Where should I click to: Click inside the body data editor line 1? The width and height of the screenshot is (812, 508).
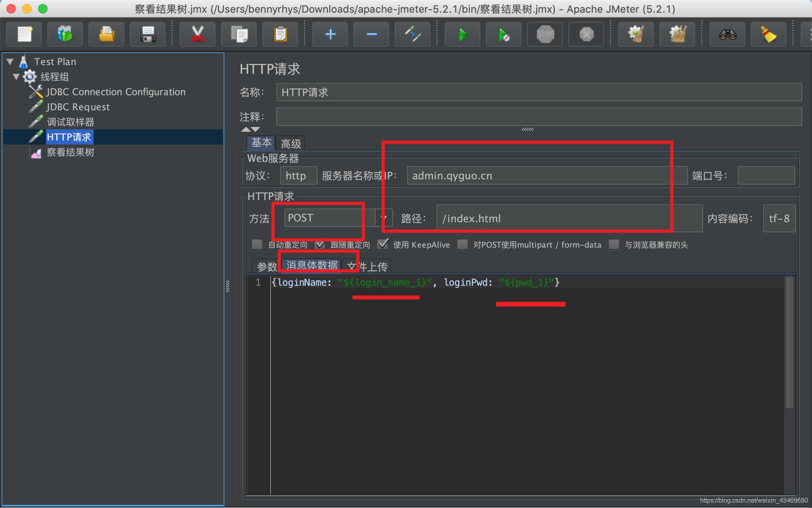pyautogui.click(x=527, y=282)
